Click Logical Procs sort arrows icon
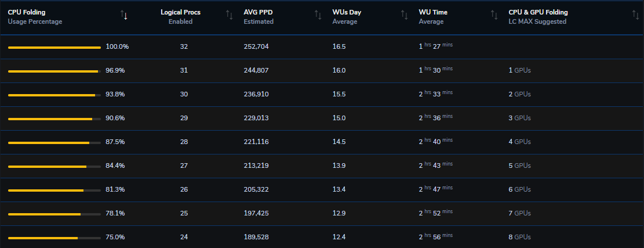Viewport: 644px width, 248px height. click(229, 15)
